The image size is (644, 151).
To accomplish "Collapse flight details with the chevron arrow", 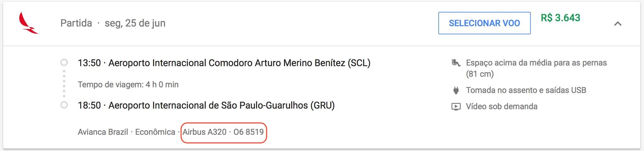I will tap(618, 24).
